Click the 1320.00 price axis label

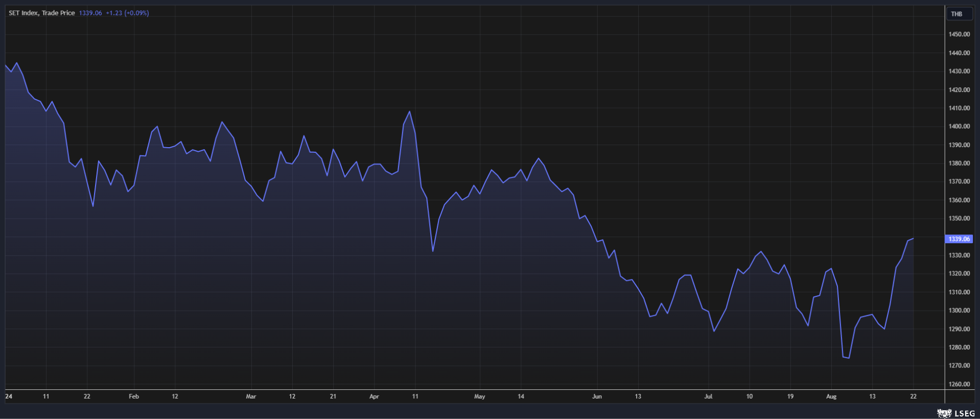959,273
